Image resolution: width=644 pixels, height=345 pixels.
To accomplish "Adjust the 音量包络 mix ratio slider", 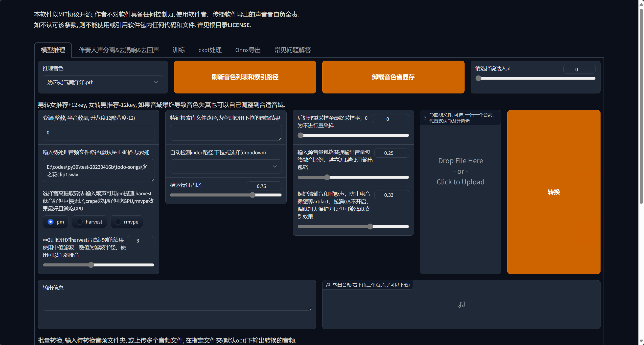I will tap(353, 177).
